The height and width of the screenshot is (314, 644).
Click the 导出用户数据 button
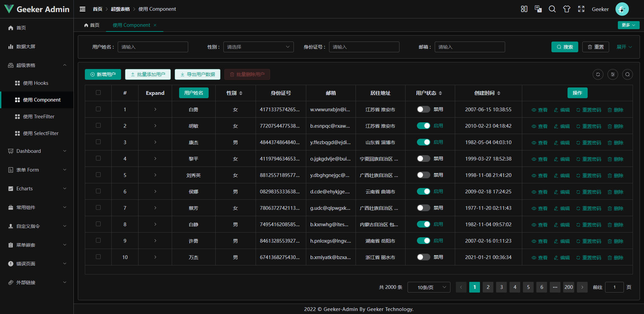(198, 74)
